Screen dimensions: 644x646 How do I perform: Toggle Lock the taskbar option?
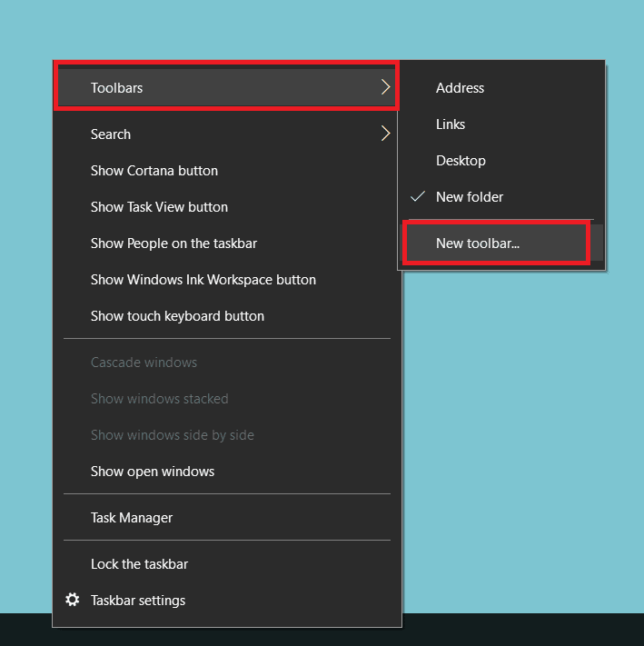(x=225, y=563)
